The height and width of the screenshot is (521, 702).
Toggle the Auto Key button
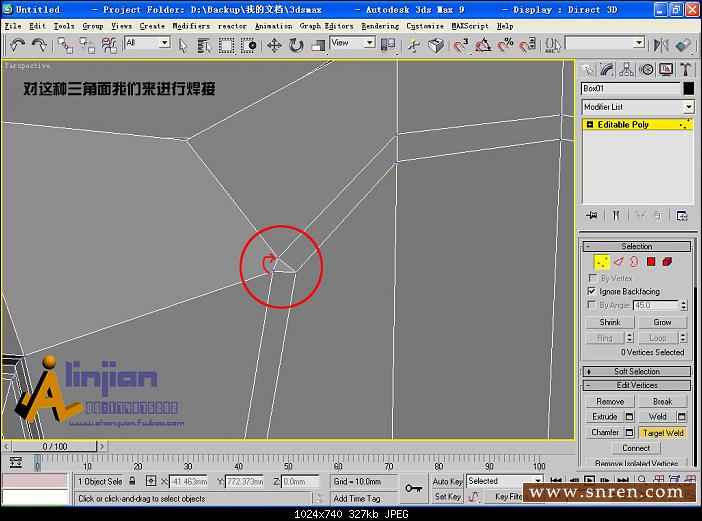tap(447, 481)
